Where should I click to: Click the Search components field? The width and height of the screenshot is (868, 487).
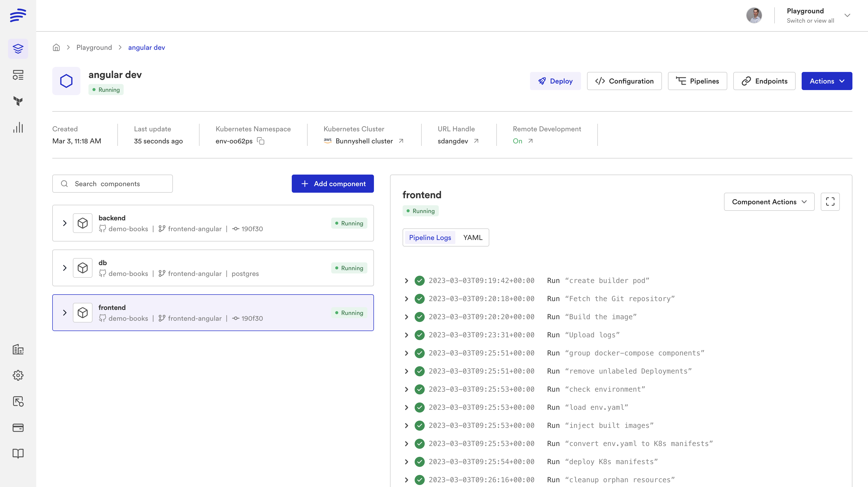113,184
